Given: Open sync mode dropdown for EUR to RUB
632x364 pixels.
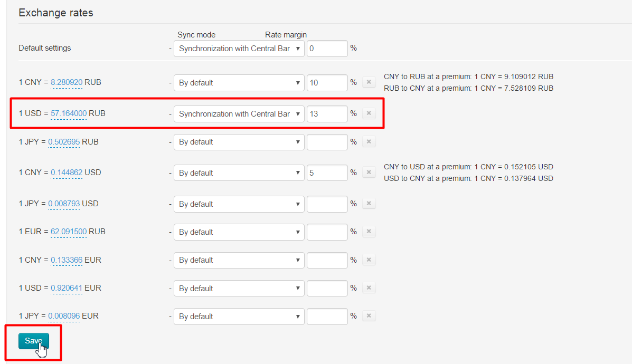Looking at the screenshot, I should click(x=239, y=232).
